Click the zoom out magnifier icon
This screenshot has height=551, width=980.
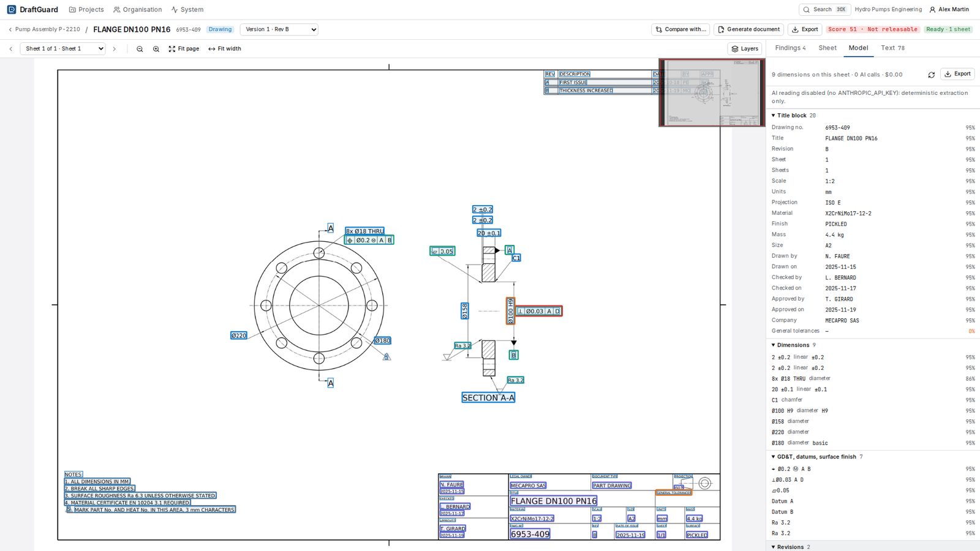(x=140, y=49)
